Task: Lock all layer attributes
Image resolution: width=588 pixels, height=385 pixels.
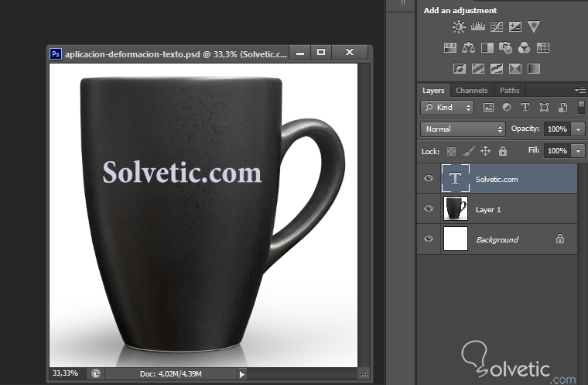Action: coord(502,151)
